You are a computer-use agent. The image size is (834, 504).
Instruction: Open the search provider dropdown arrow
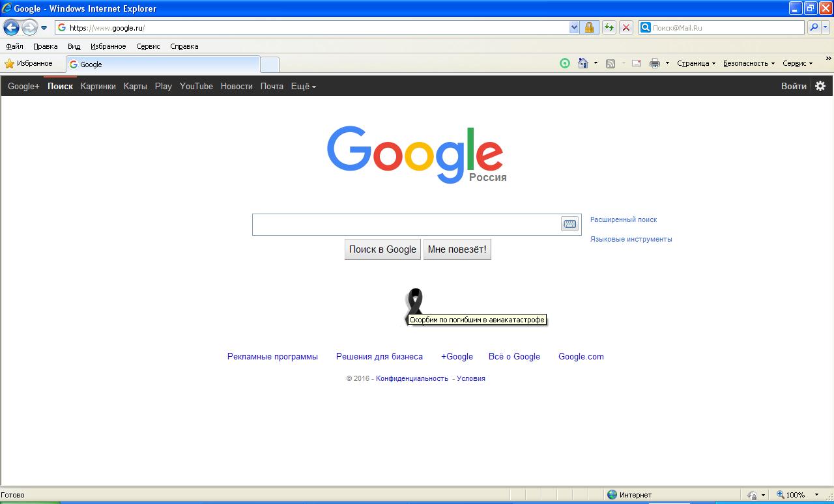pos(826,27)
